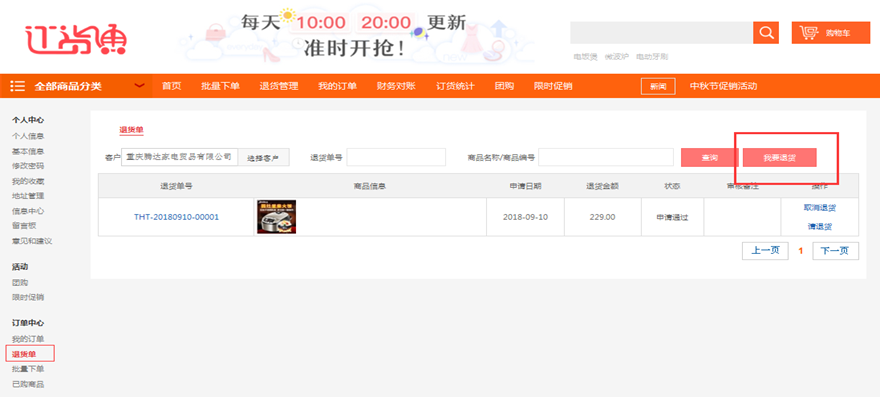Expand 全部商品分类 dropdown chevron
Screen dimensions: 880x397
(139, 86)
